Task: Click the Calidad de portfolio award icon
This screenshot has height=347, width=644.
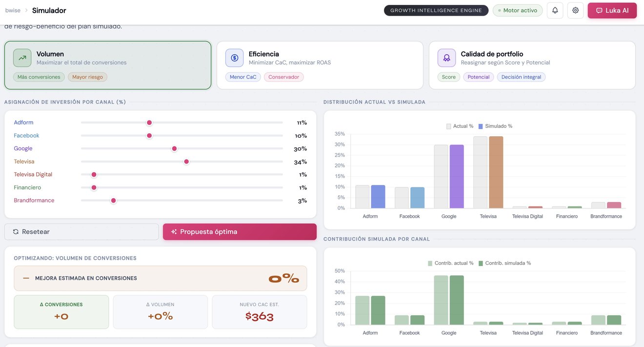Action: [447, 58]
